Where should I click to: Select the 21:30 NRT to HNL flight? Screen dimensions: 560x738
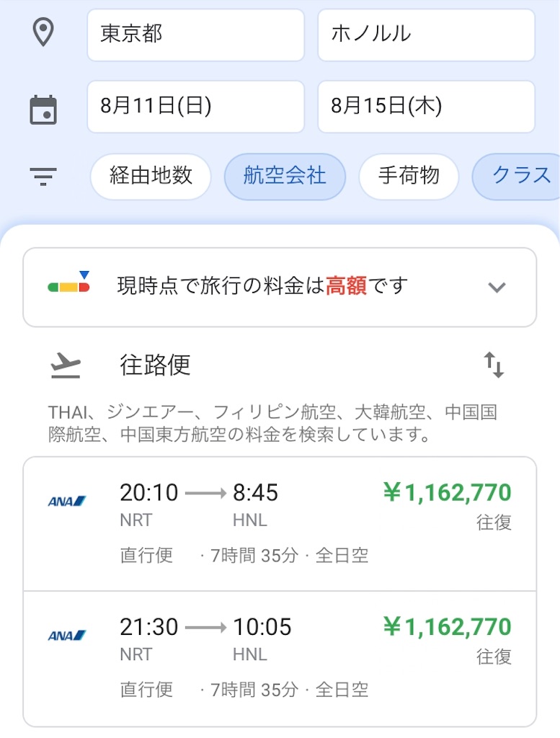coord(280,659)
